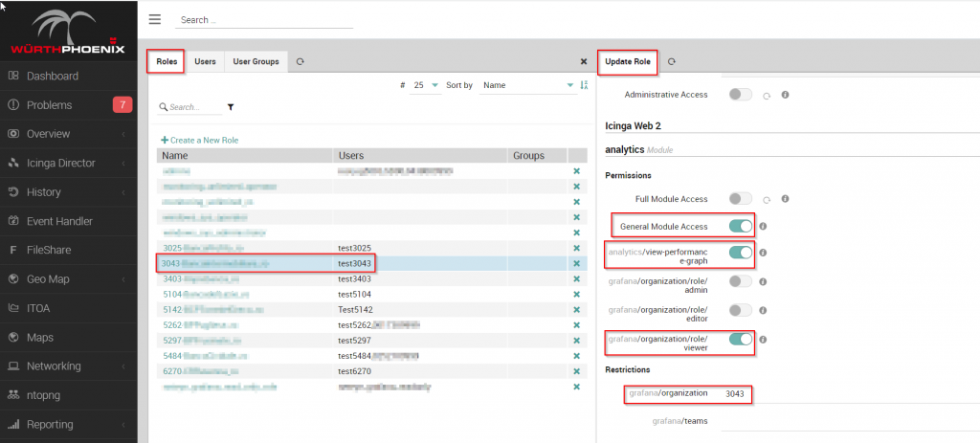
Task: Show info for Full Module Access
Action: 785,199
